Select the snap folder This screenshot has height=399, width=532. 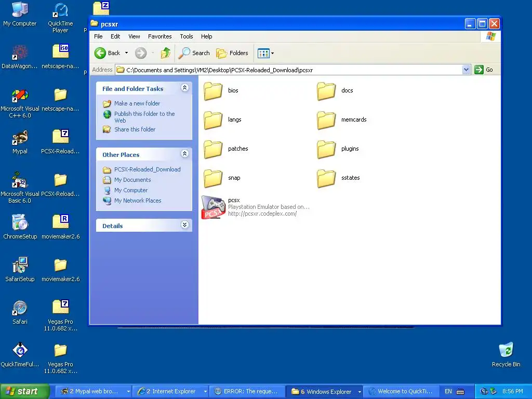pyautogui.click(x=213, y=179)
